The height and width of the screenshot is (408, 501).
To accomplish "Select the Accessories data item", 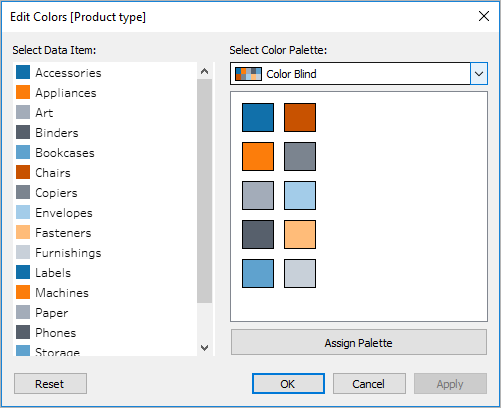I will pyautogui.click(x=105, y=73).
